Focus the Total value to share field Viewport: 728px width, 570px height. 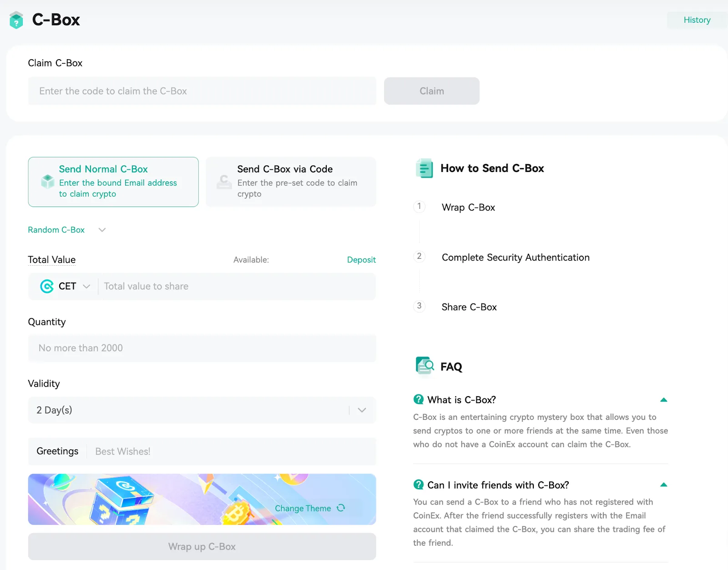(237, 286)
